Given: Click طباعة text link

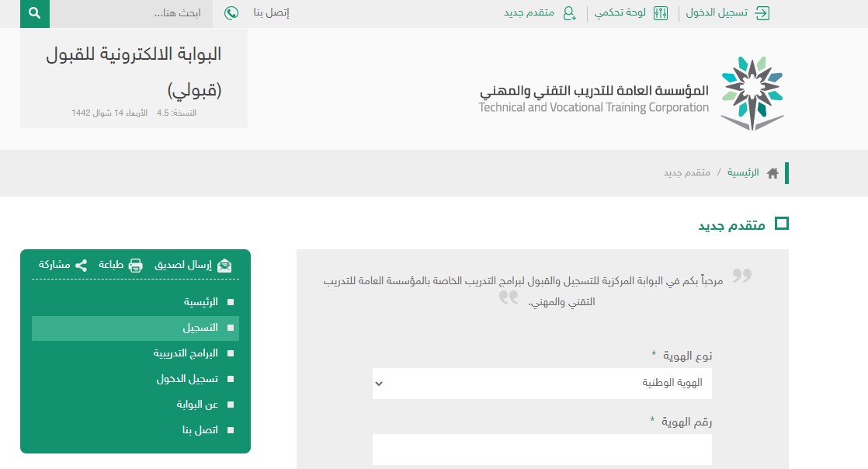Looking at the screenshot, I should click(111, 265).
